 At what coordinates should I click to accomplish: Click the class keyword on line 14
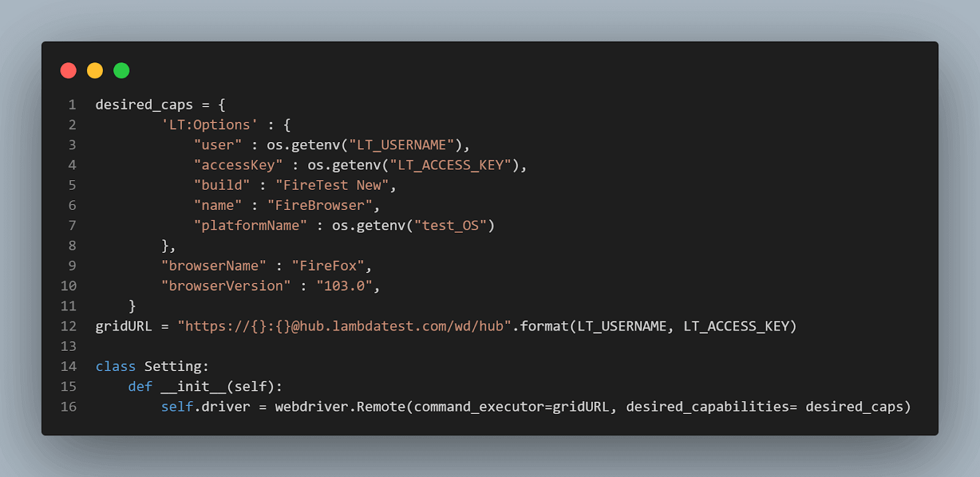115,367
